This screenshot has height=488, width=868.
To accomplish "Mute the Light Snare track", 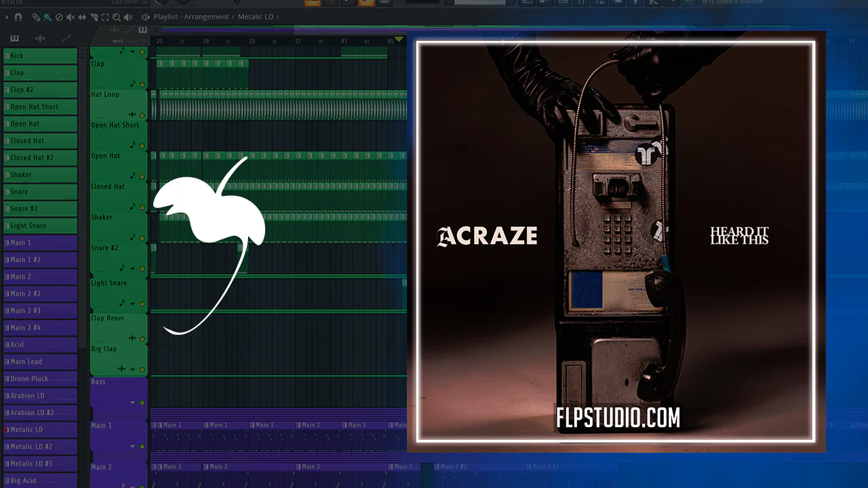I will coord(142,303).
